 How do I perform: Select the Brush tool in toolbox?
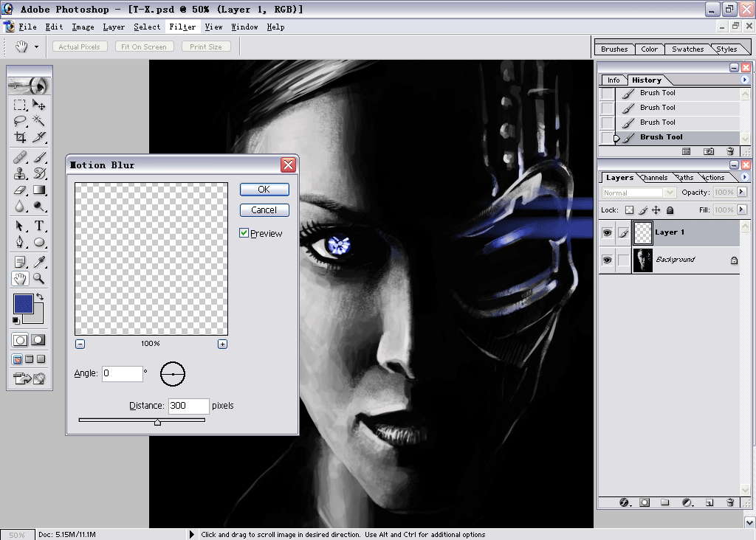point(39,157)
